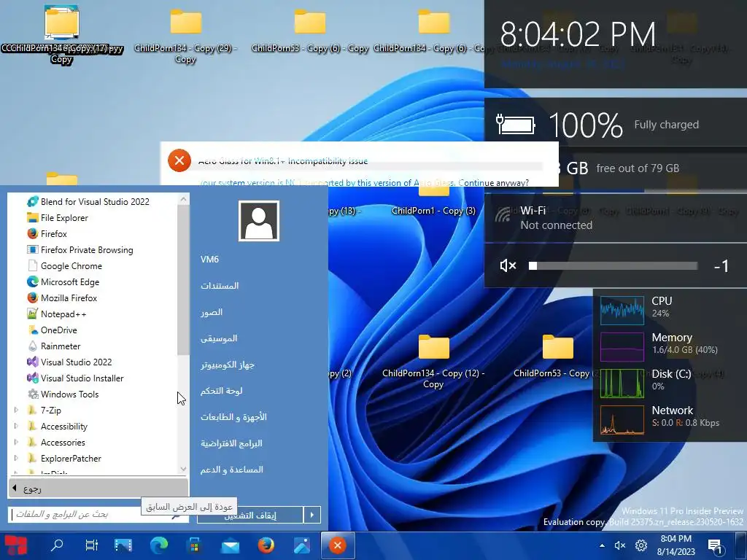This screenshot has height=560, width=747.
Task: Click the Network traffic graph widget
Action: pos(622,420)
